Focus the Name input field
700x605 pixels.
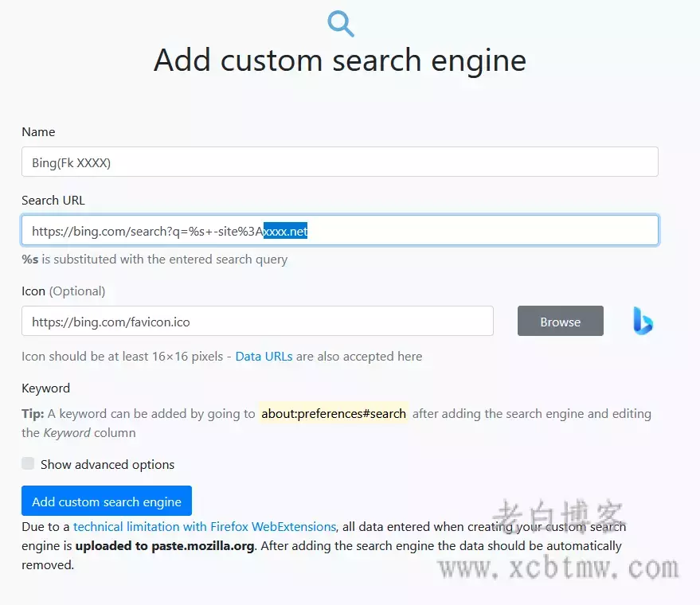click(339, 162)
